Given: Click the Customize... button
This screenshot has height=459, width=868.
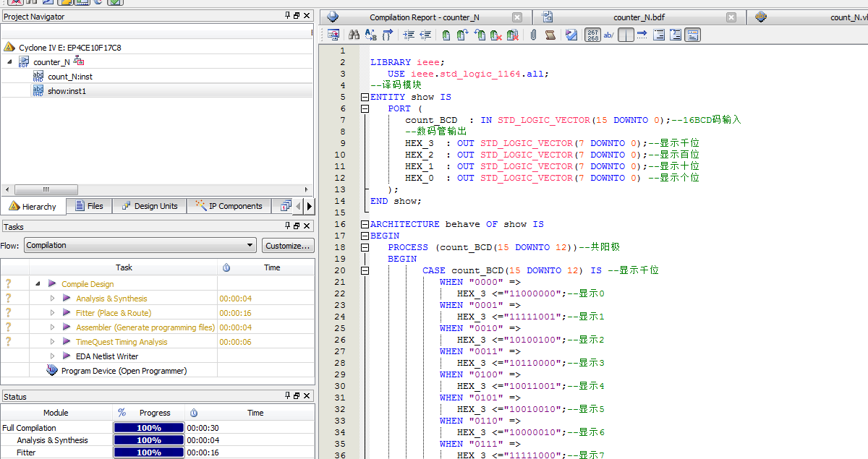Looking at the screenshot, I should [288, 245].
